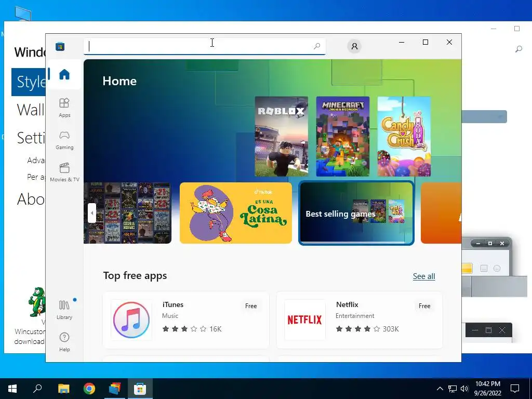Open the dropdown in background window
Image resolution: width=532 pixels, height=399 pixels.
tap(484, 117)
